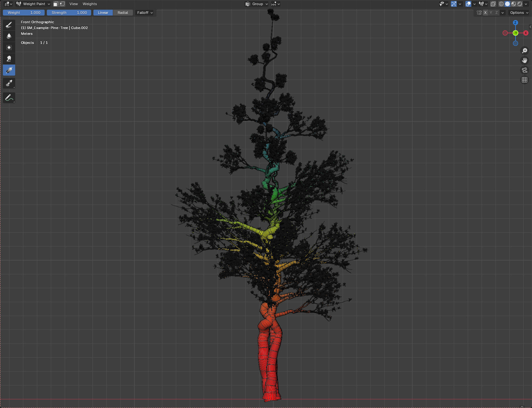Viewport: 532px width, 408px height.
Task: Open the Options dropdown
Action: click(519, 13)
